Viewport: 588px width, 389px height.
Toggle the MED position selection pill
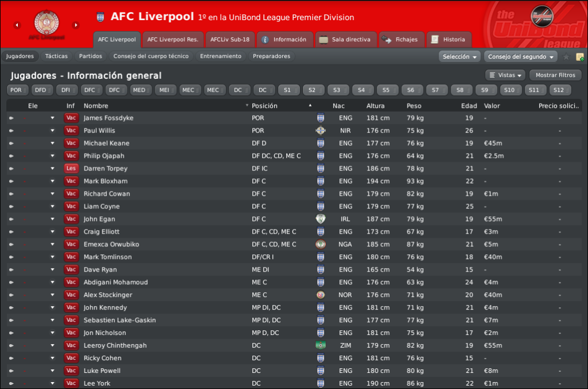coord(141,90)
